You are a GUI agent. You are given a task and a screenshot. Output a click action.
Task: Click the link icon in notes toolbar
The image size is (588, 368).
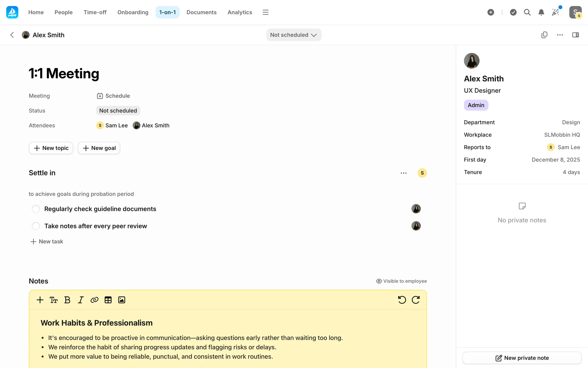pos(94,300)
